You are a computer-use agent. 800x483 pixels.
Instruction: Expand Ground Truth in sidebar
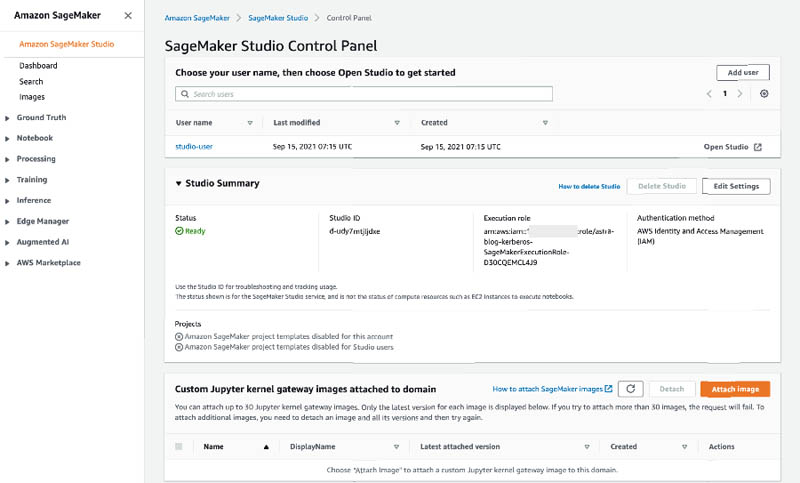[x=7, y=118]
